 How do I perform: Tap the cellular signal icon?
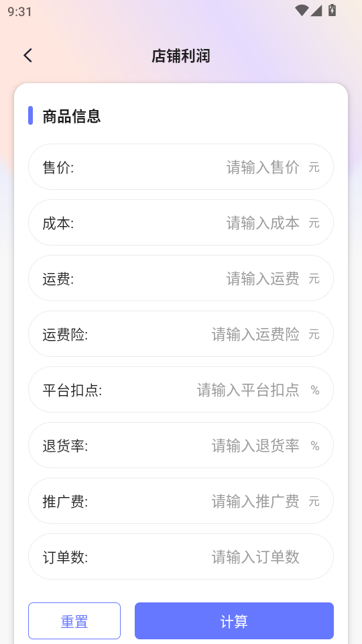[316, 11]
